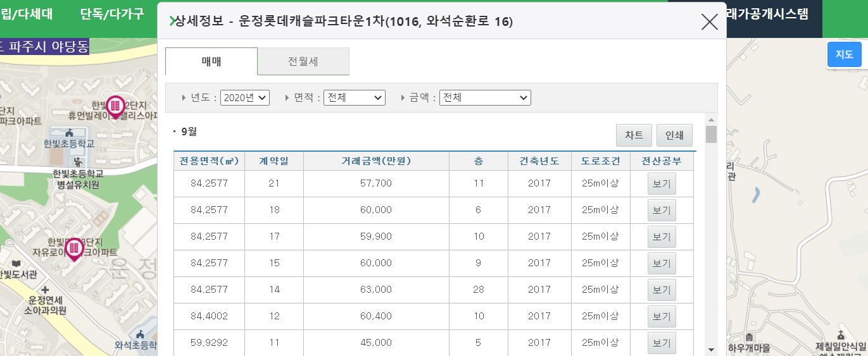Click 보기 in the row dated 15
The height and width of the screenshot is (356, 868).
pos(662,264)
